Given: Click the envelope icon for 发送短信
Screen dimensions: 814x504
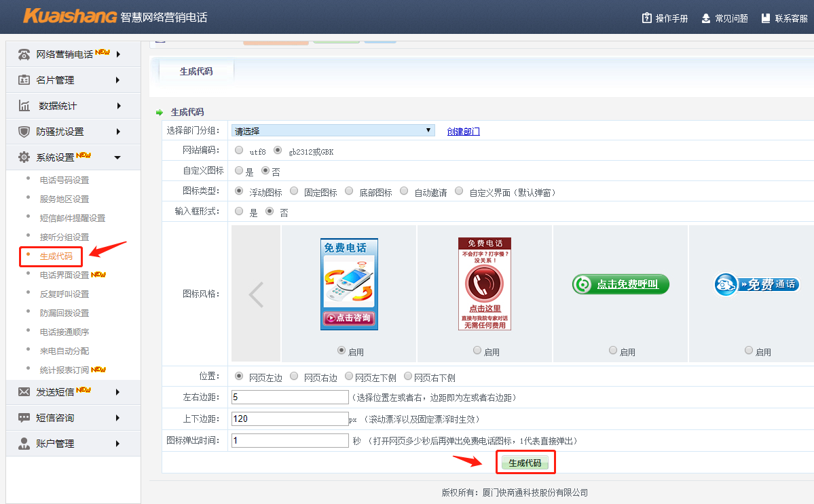Looking at the screenshot, I should 24,392.
